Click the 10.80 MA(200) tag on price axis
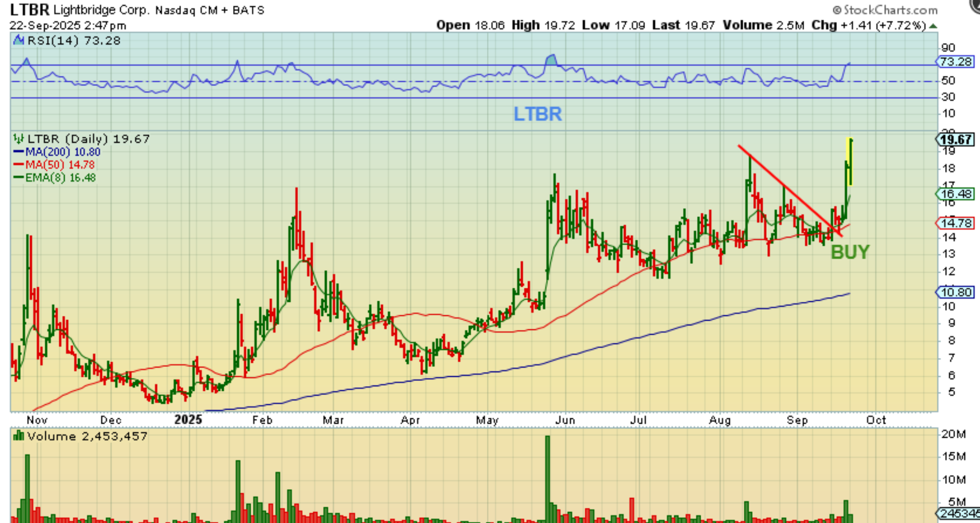The height and width of the screenshot is (523, 980). [955, 292]
